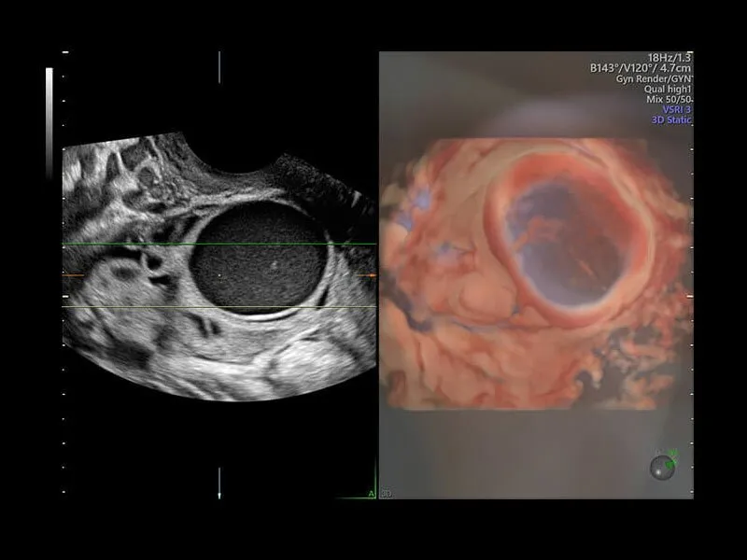This screenshot has height=560, width=747.
Task: Click the 3D orientation sphere icon
Action: (662, 466)
